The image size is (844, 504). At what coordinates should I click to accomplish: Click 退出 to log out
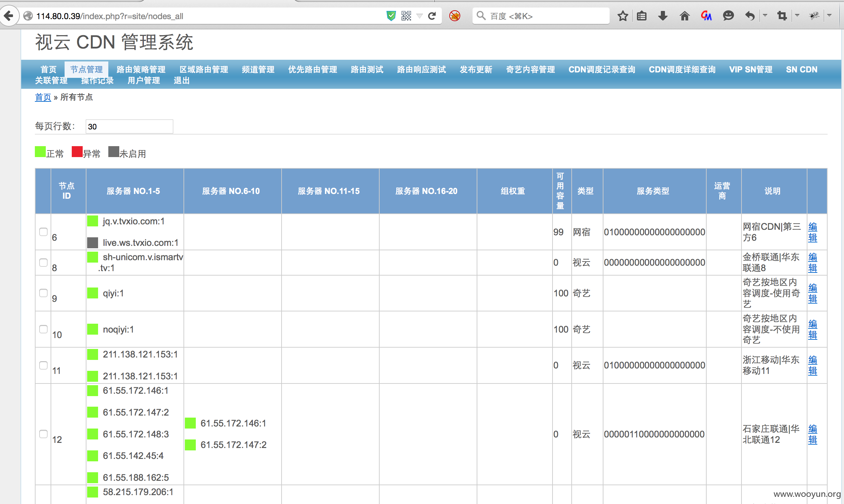click(181, 80)
